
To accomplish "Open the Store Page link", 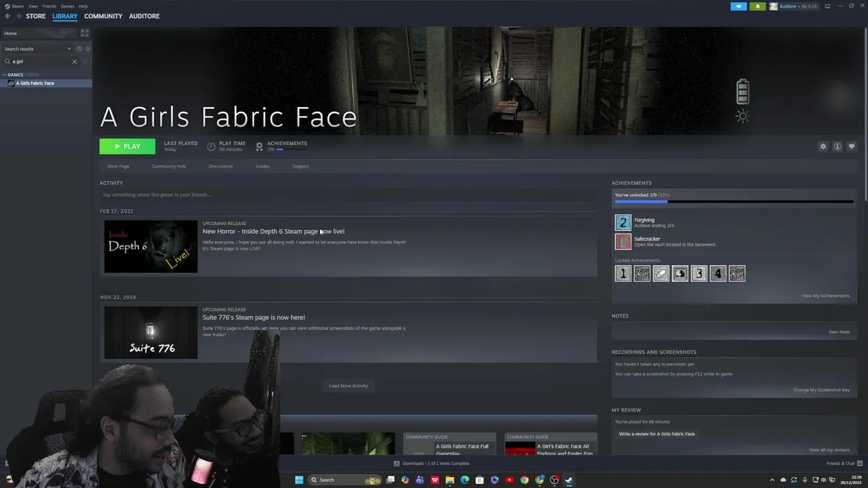I will (118, 166).
